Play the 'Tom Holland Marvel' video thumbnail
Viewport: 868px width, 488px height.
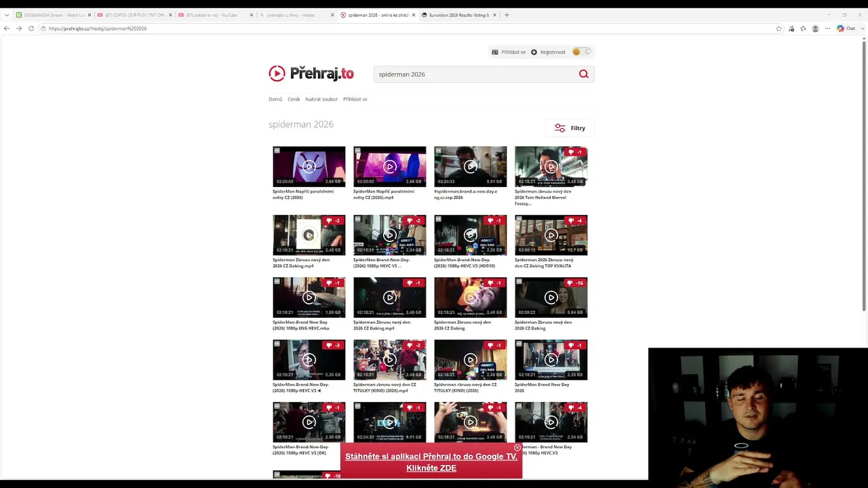pyautogui.click(x=551, y=167)
